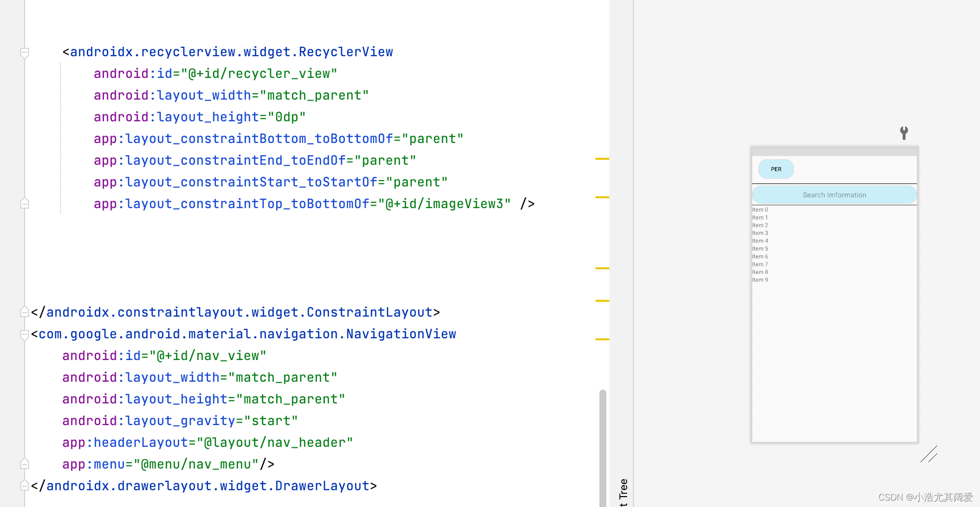This screenshot has width=980, height=507.
Task: Click the "@layout/nav_header" headerLayout value
Action: pos(275,442)
